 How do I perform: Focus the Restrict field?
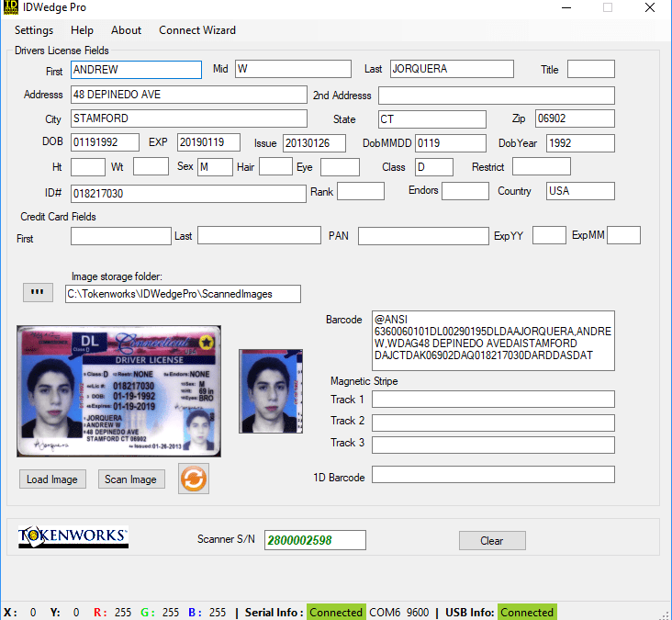[542, 166]
